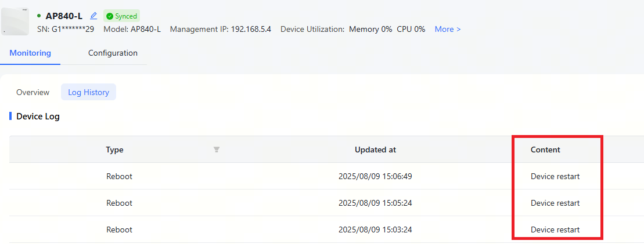The height and width of the screenshot is (244, 644).
Task: Click the green Synced status badge
Action: click(122, 16)
